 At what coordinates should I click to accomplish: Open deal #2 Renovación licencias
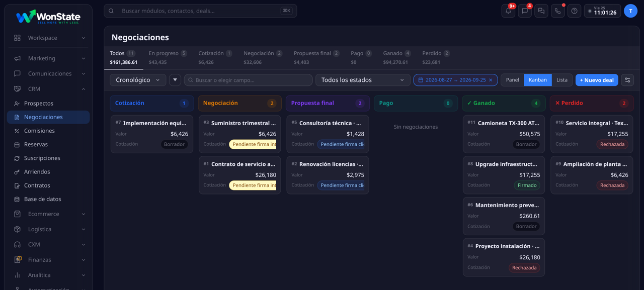328,175
